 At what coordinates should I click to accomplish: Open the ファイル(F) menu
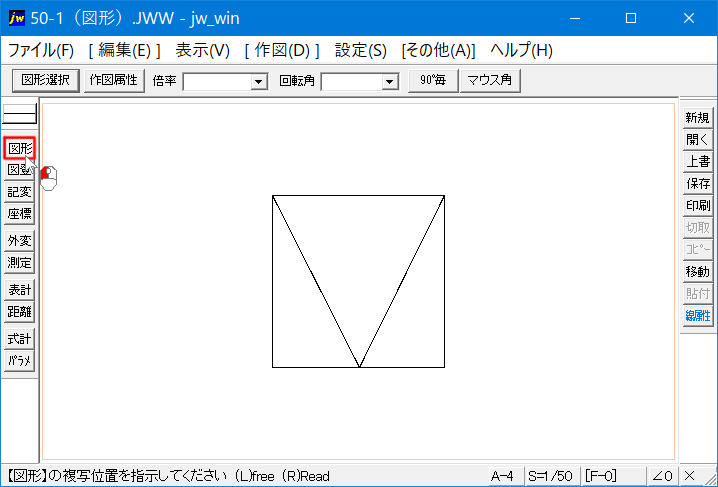(x=41, y=50)
